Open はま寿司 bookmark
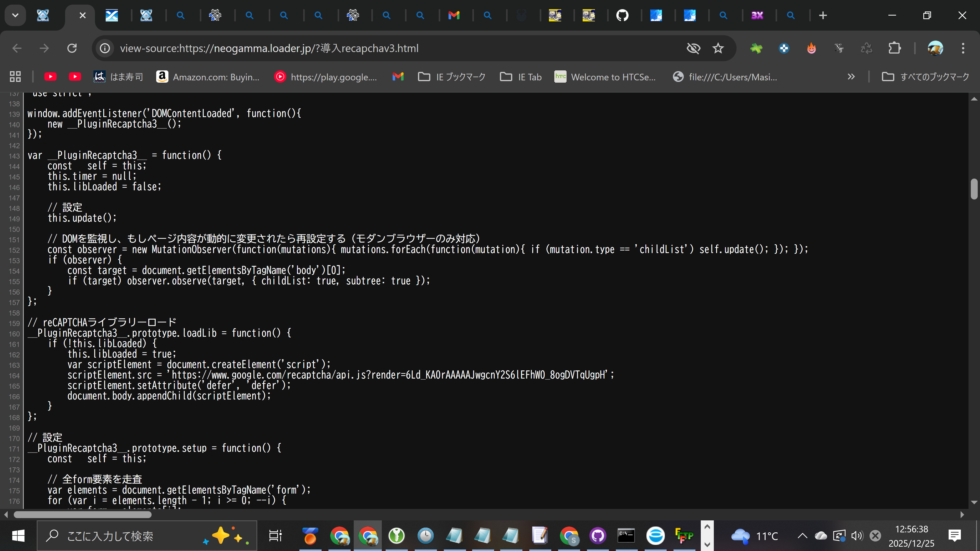Screen dimensions: 980x551 [x=118, y=77]
